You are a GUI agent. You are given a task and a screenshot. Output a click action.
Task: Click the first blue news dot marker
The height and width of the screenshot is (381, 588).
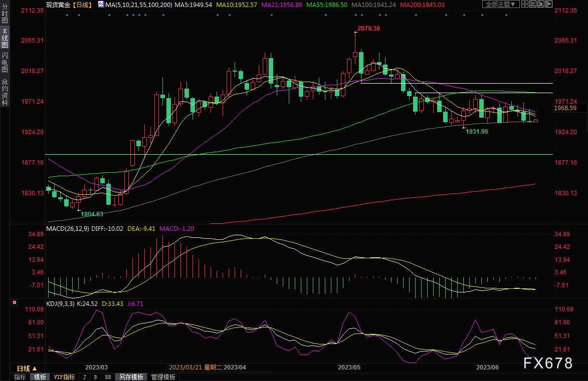tap(67, 15)
